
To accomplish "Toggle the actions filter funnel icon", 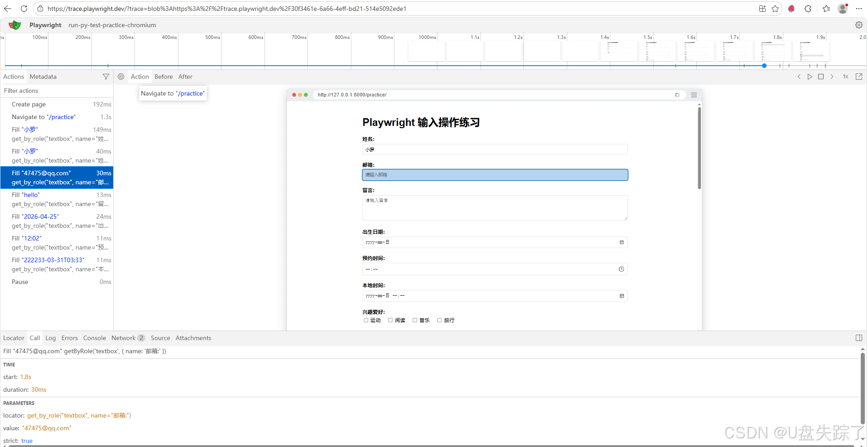I will pos(106,77).
